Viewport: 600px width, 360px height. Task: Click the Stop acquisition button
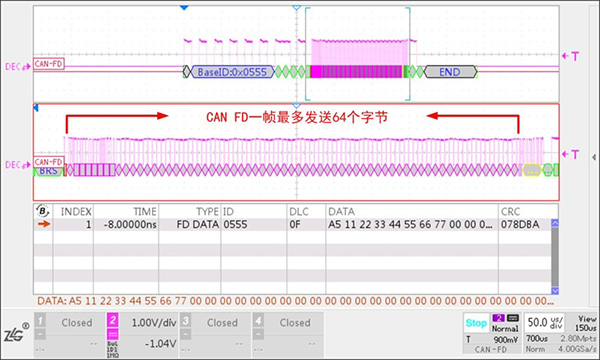click(x=476, y=323)
